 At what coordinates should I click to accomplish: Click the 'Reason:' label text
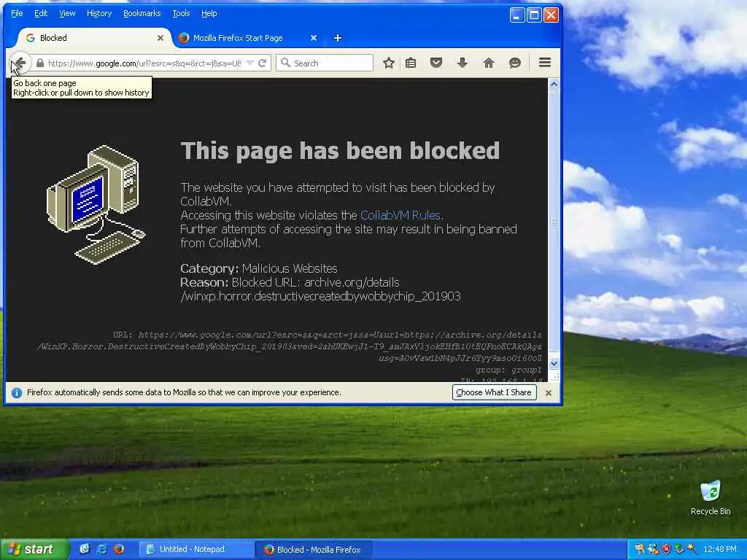pyautogui.click(x=204, y=282)
